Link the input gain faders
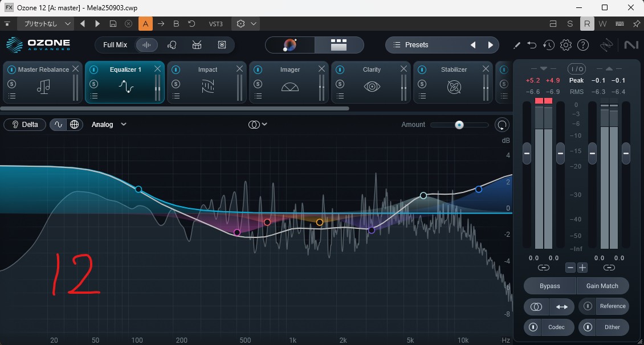The image size is (644, 345). [543, 268]
